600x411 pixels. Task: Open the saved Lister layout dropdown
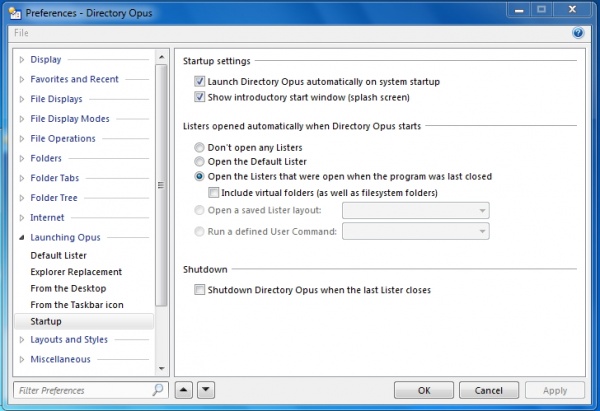(416, 210)
